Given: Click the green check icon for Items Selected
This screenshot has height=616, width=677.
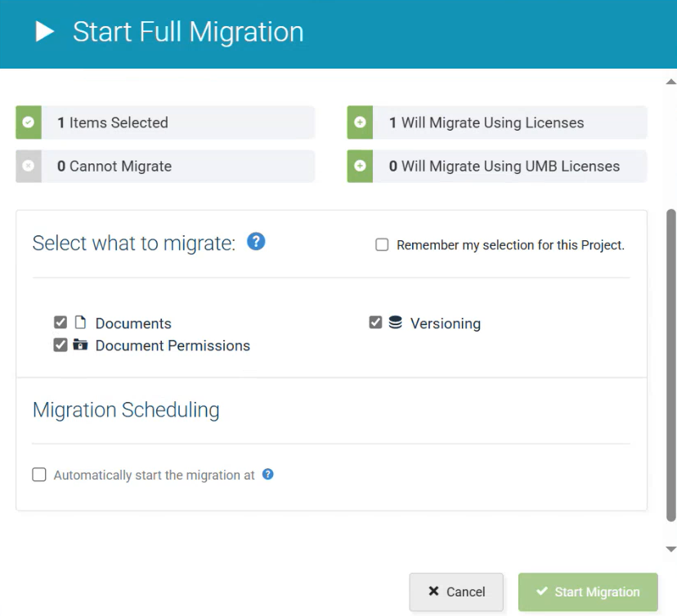Looking at the screenshot, I should pos(29,123).
